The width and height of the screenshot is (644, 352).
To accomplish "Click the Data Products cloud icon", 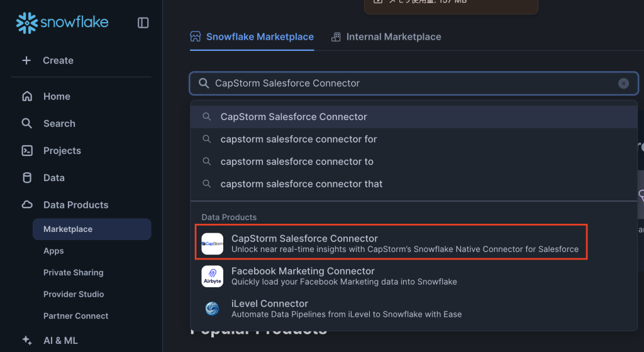I will coord(27,204).
